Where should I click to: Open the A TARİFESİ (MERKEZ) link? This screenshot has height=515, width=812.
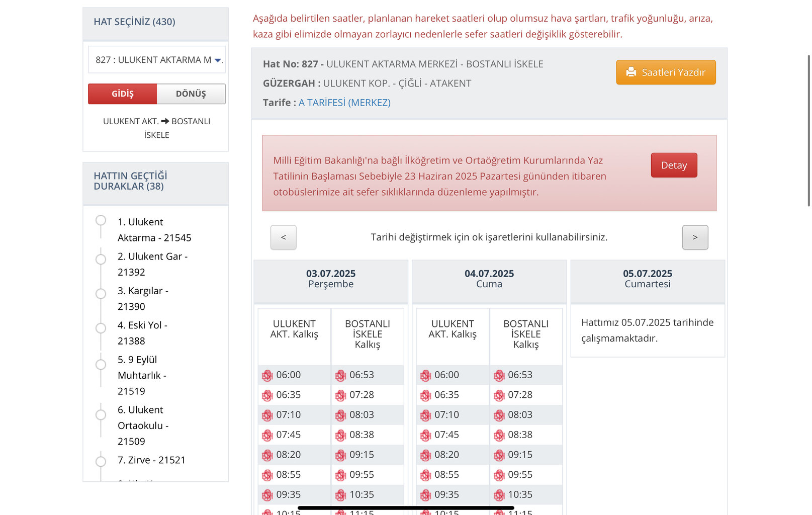(344, 103)
